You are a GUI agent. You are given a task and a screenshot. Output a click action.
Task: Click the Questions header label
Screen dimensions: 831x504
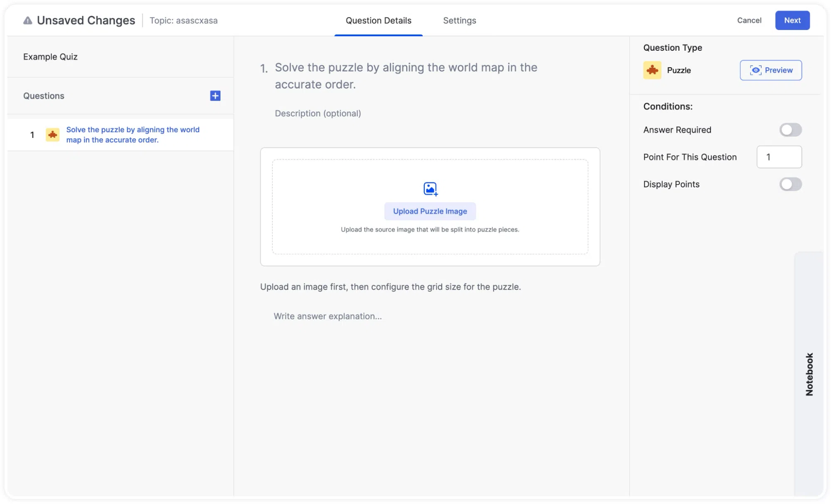[44, 96]
